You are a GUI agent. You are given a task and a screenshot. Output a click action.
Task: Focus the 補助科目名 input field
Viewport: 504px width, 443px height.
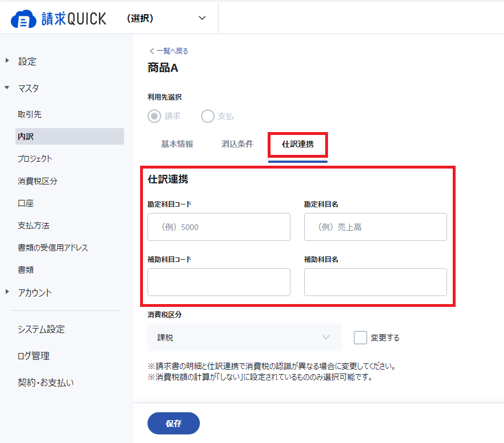(375, 282)
